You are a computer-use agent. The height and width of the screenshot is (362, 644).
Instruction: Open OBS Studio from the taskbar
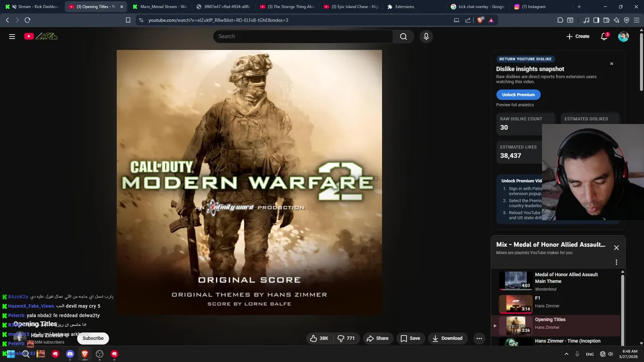coord(100,354)
